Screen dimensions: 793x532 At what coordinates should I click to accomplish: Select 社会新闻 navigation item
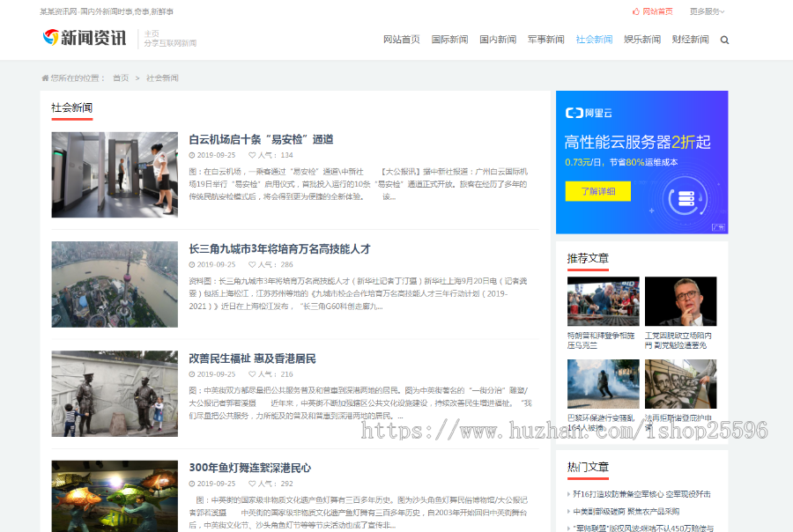(594, 40)
